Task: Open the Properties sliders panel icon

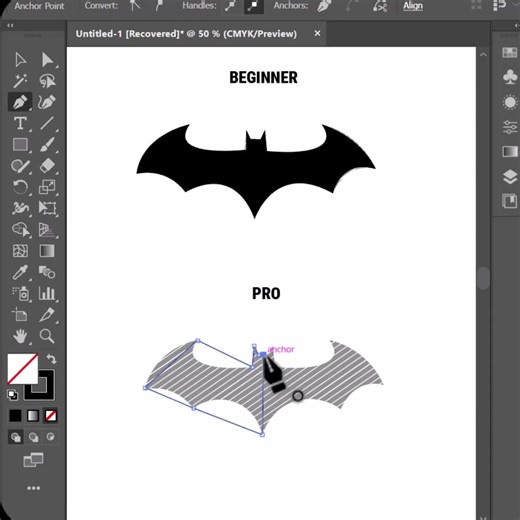Action: [x=510, y=127]
